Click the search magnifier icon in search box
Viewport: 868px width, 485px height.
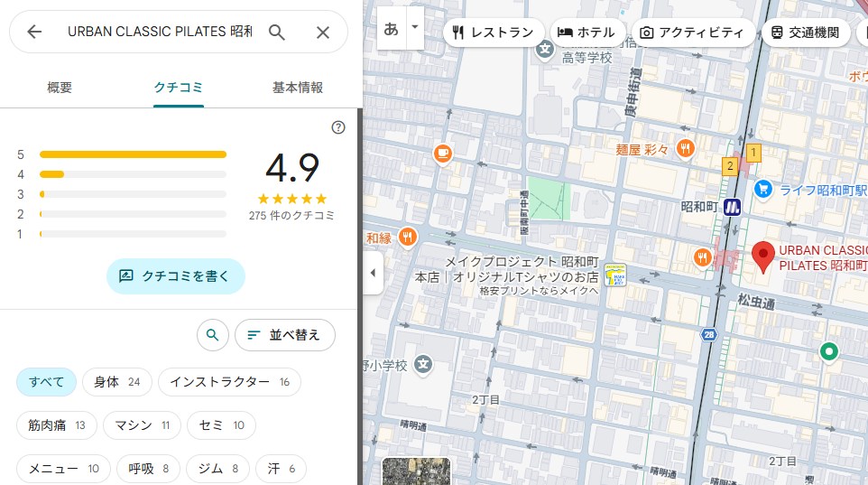[277, 33]
